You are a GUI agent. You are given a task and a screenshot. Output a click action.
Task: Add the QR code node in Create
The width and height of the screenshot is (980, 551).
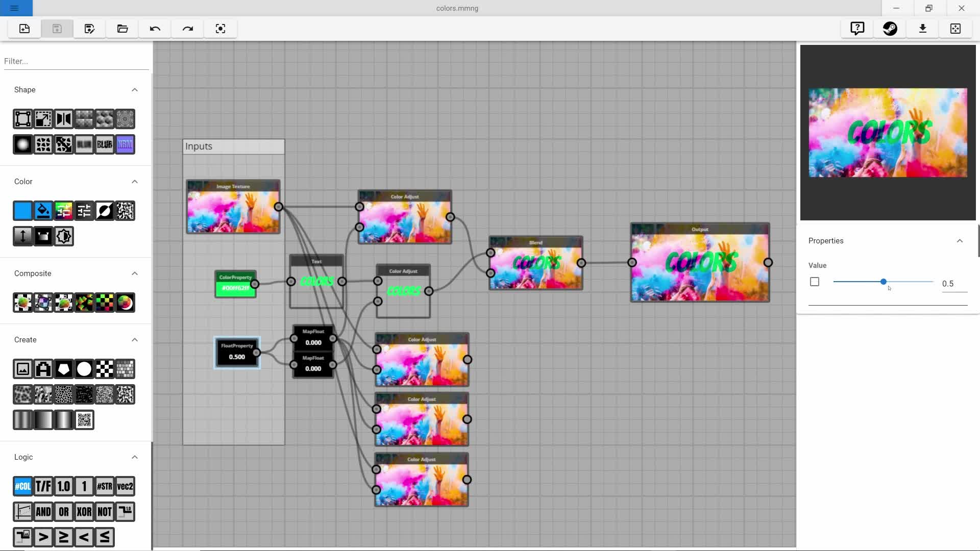(84, 420)
